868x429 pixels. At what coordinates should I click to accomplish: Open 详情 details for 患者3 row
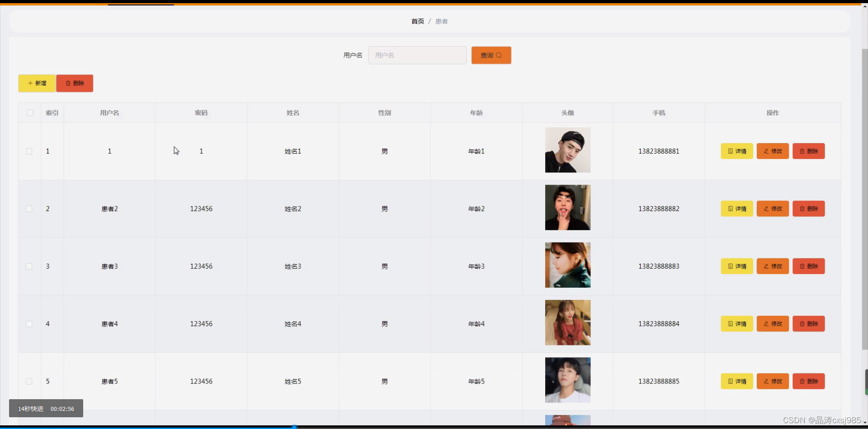pos(737,266)
